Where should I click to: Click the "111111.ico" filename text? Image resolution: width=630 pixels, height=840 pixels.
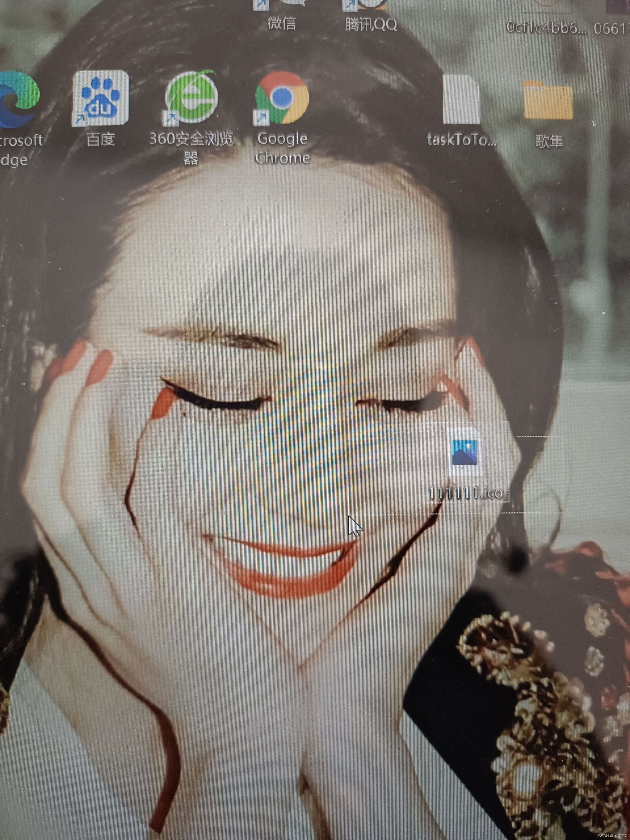point(465,493)
